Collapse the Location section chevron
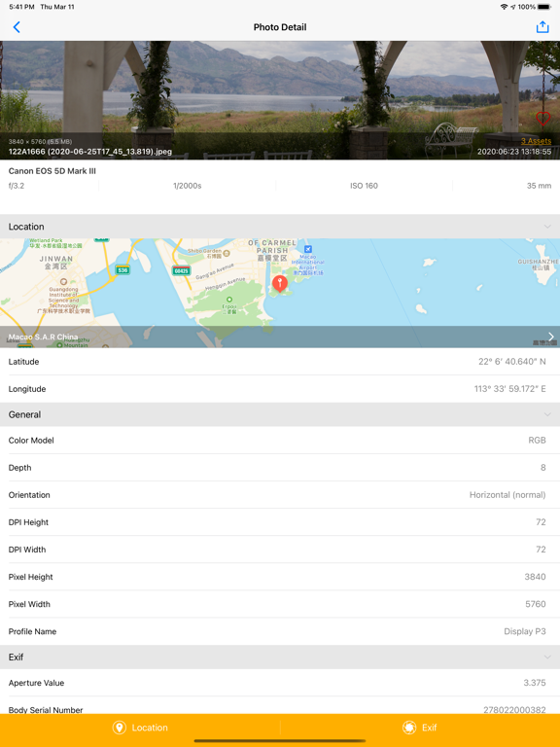 [547, 227]
